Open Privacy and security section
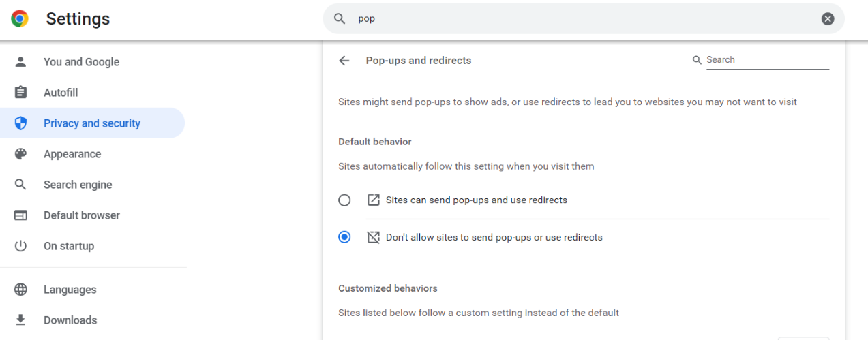The height and width of the screenshot is (340, 868). 93,123
